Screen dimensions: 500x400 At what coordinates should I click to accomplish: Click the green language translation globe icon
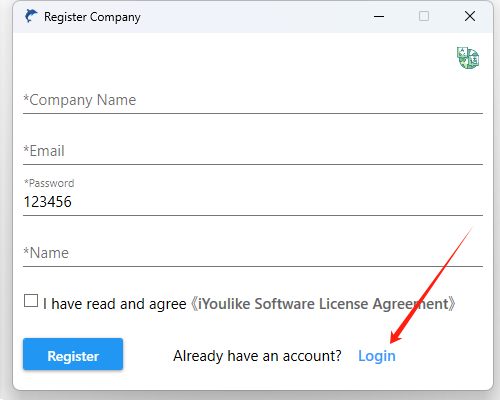468,58
